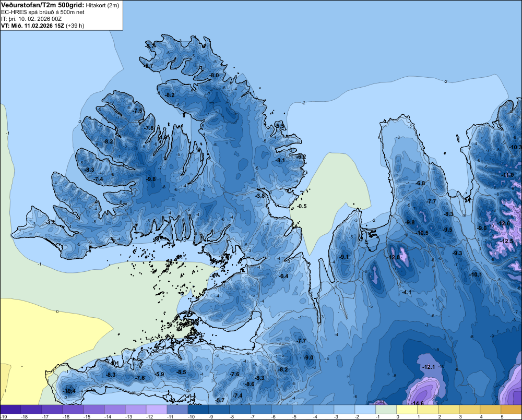Click the '-9.5' temperature label

click(447, 230)
